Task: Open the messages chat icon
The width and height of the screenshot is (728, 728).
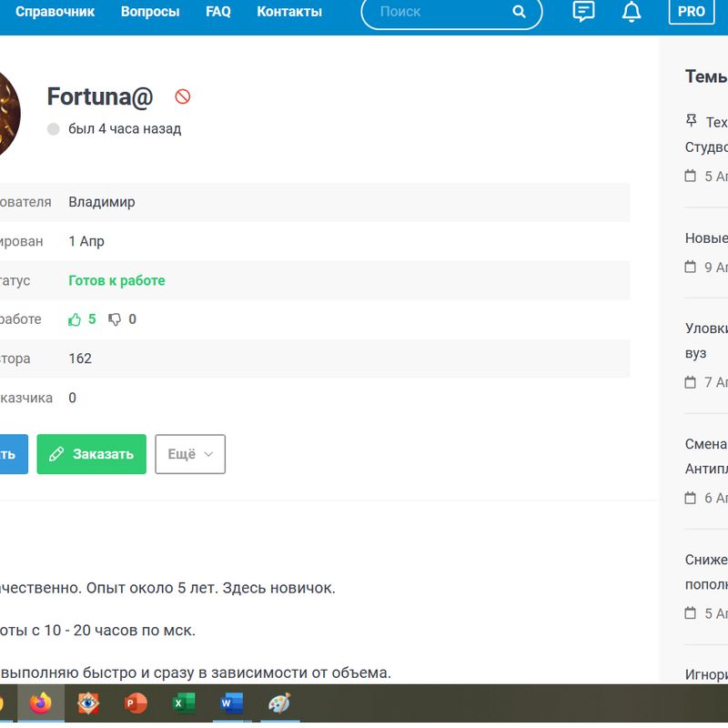Action: [x=583, y=12]
